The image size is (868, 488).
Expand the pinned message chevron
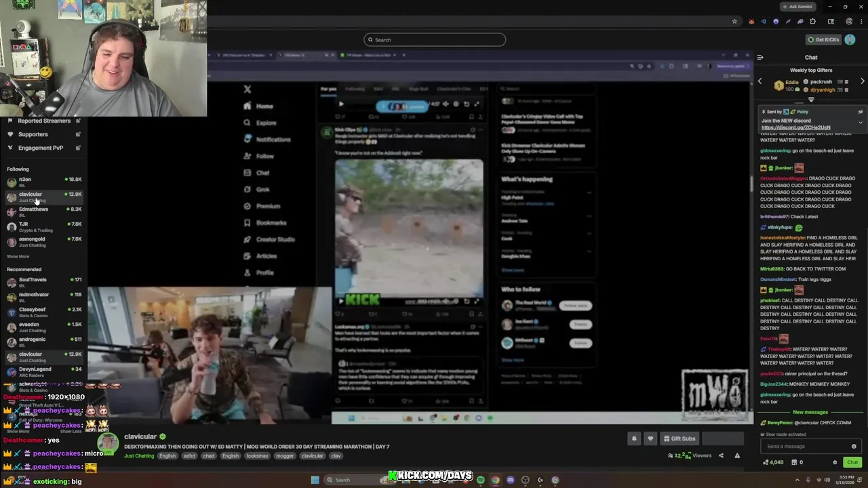click(x=861, y=123)
